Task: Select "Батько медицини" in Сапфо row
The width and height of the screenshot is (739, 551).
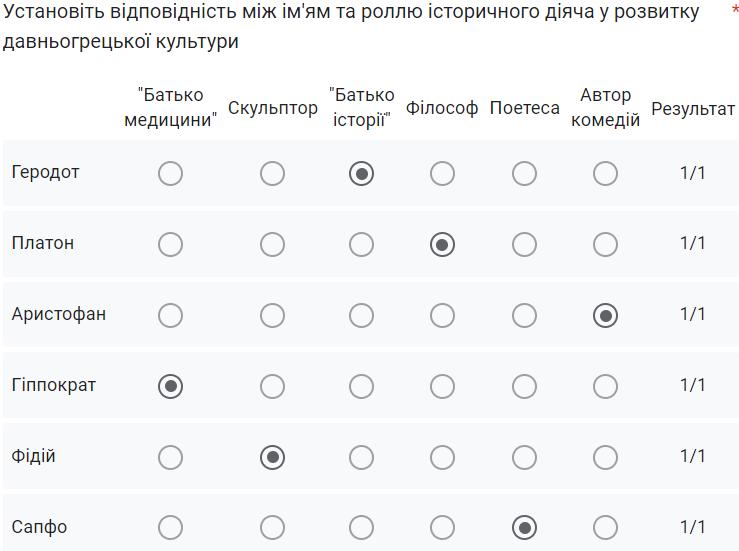Action: click(x=170, y=528)
